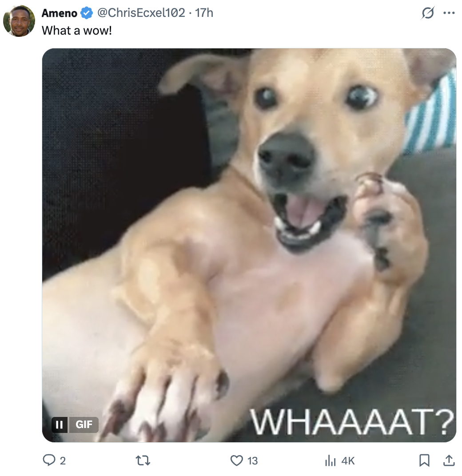Screen dimensions: 462x476
Task: Click the 17h timestamp
Action: [x=204, y=13]
